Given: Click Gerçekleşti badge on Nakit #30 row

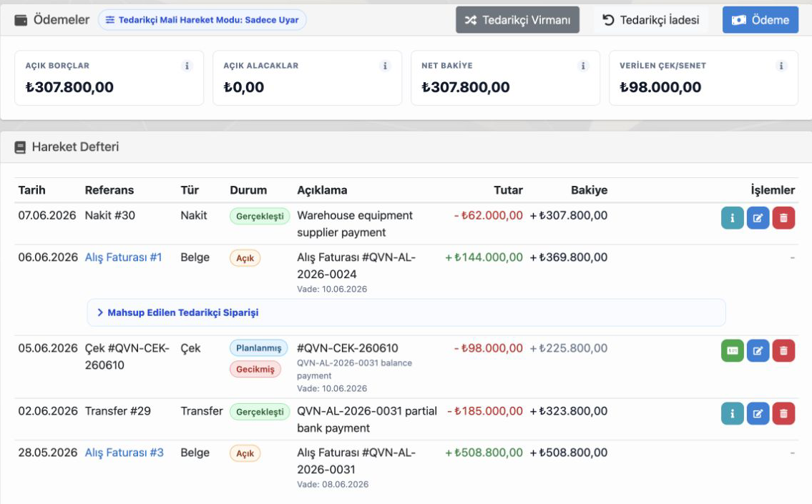Looking at the screenshot, I should pyautogui.click(x=260, y=217).
